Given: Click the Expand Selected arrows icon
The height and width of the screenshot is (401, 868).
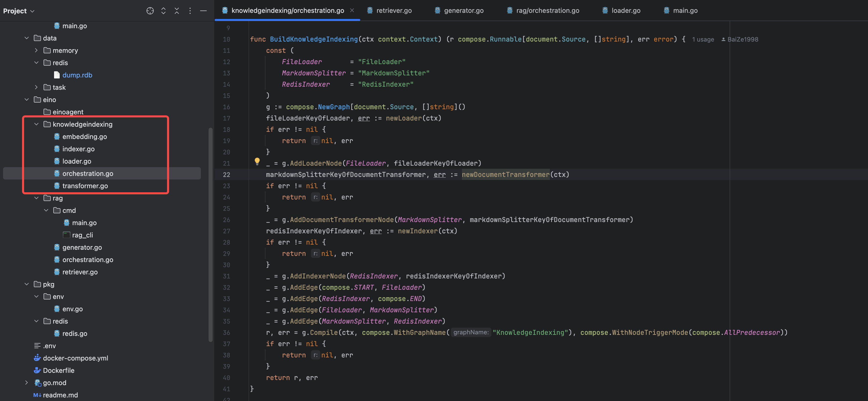Looking at the screenshot, I should tap(163, 11).
